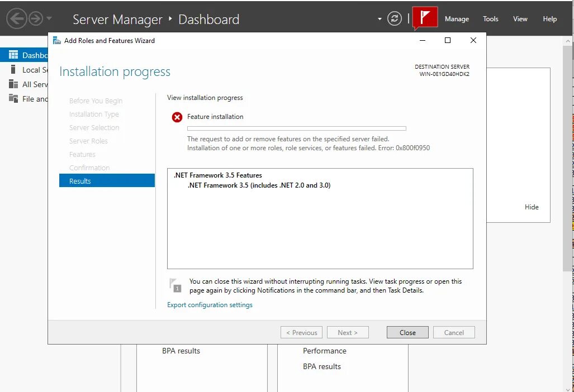This screenshot has height=392, width=574.
Task: Click the Server Manager forward arrow
Action: coord(36,18)
